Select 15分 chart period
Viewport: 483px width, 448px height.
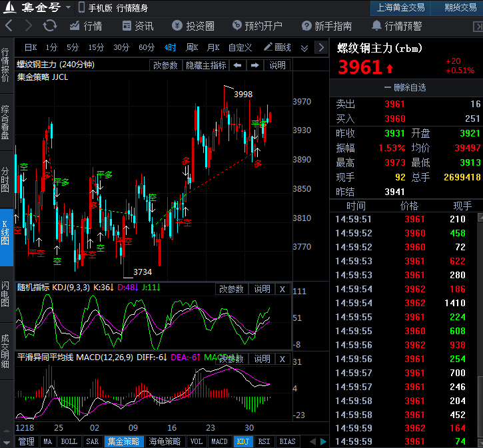(96, 47)
